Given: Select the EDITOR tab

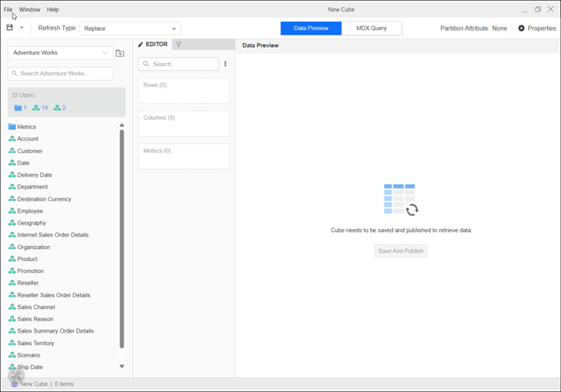Looking at the screenshot, I should coord(153,45).
